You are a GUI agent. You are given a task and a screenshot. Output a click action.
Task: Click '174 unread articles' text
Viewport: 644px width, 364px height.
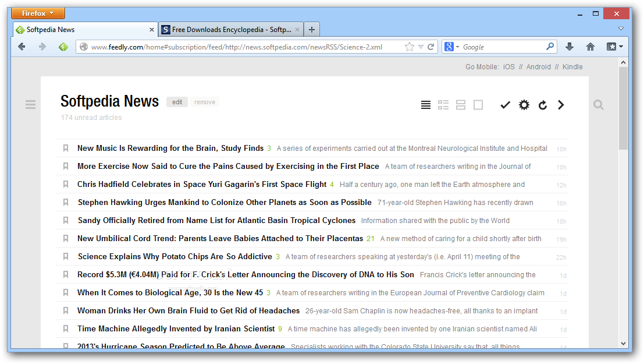tap(91, 118)
